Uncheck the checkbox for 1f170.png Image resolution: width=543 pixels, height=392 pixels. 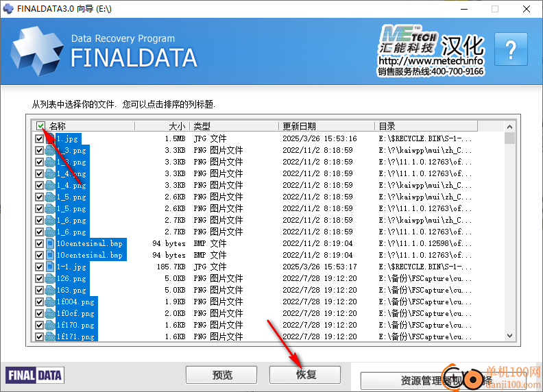point(39,325)
